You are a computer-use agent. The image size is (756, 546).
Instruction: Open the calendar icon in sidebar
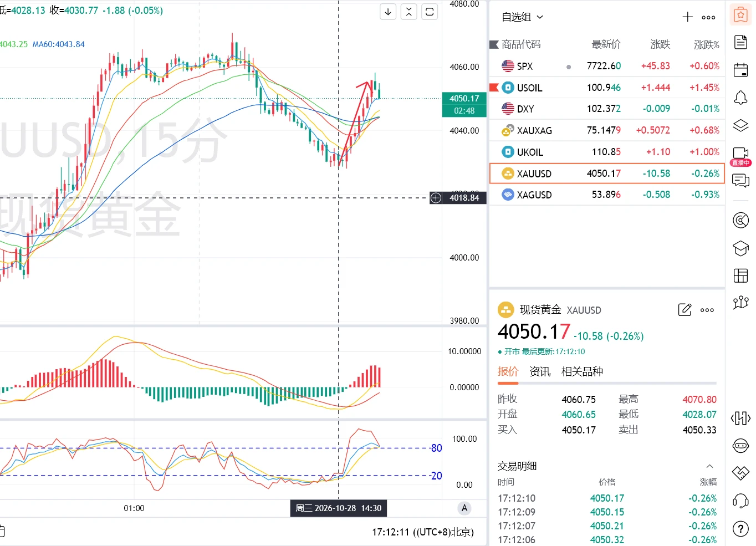click(740, 70)
